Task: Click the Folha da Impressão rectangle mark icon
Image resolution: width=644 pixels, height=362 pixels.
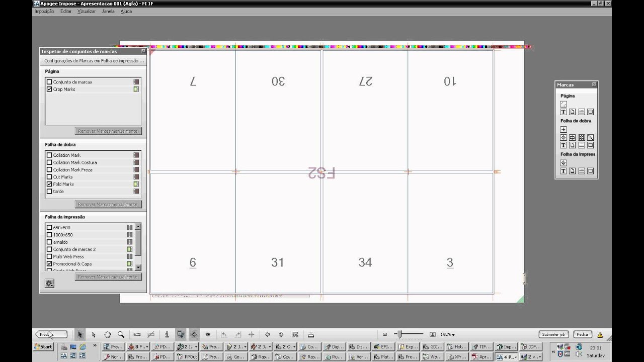Action: 591,171
